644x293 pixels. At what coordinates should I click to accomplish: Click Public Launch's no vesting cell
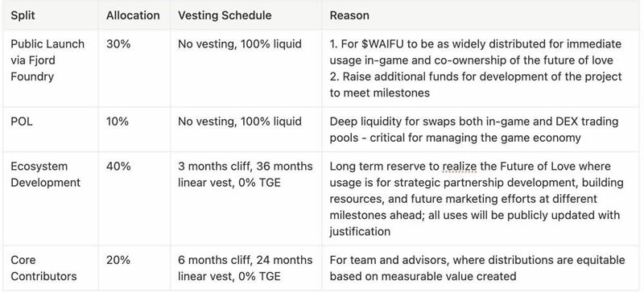(246, 68)
